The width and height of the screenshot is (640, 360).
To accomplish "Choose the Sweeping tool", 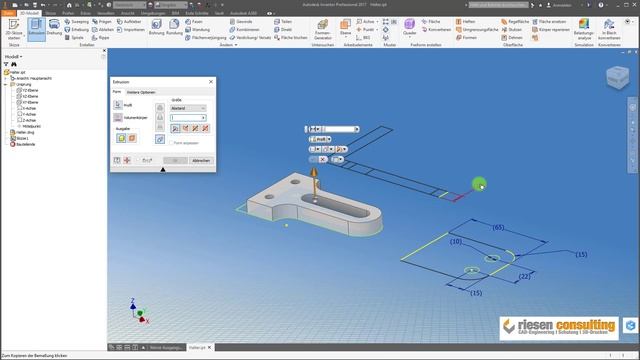I will [76, 22].
